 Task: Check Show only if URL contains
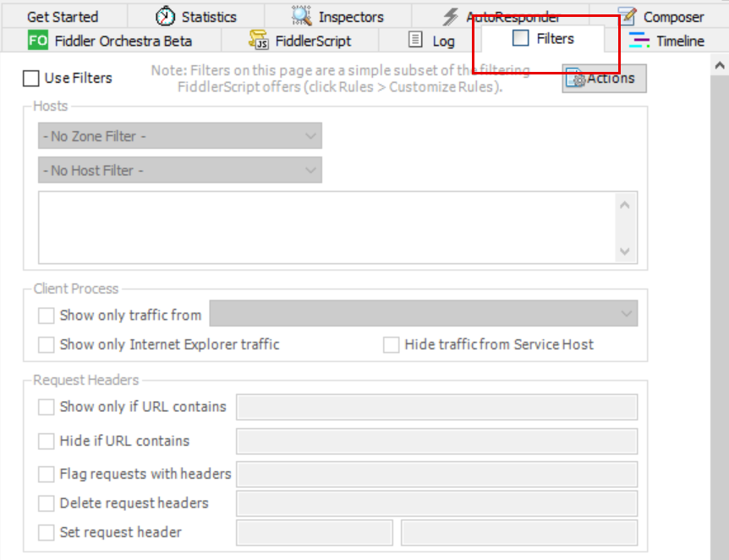pyautogui.click(x=46, y=407)
